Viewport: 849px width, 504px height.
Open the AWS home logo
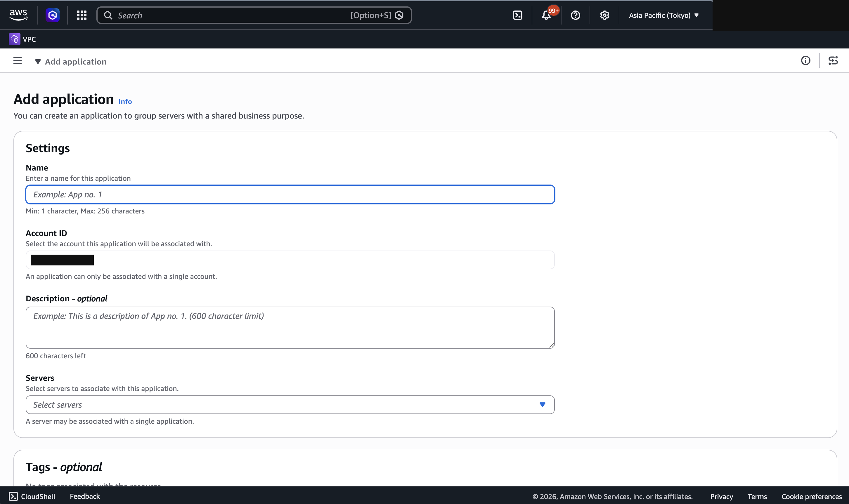(x=18, y=15)
